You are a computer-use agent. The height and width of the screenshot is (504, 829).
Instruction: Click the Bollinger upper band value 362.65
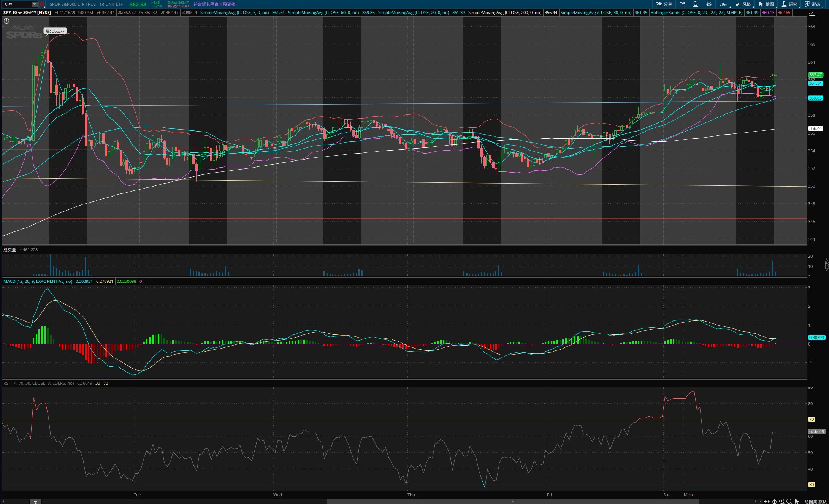pyautogui.click(x=784, y=13)
